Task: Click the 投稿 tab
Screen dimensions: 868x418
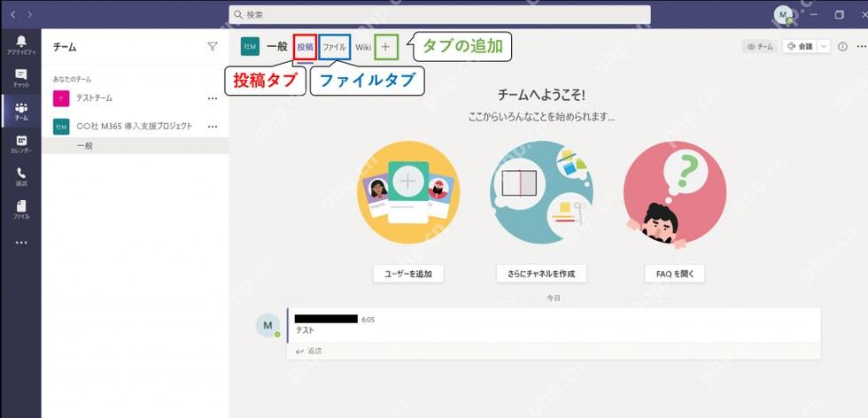Action: [305, 47]
